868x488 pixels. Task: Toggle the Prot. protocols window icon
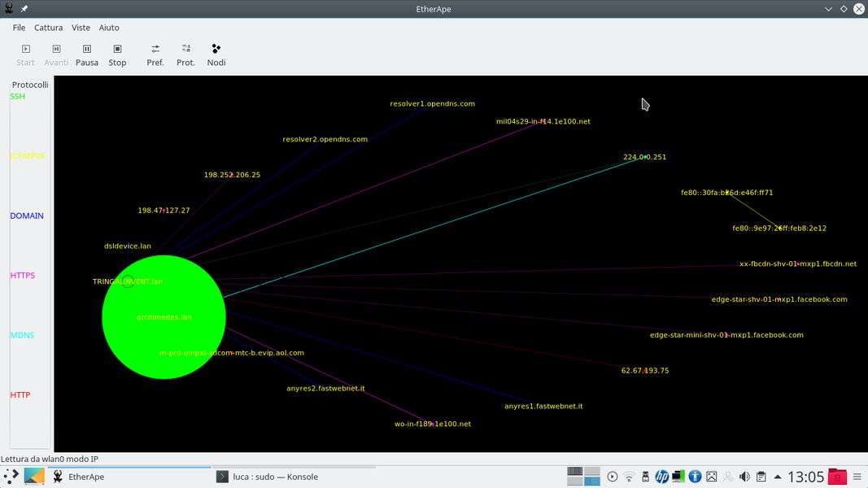point(185,54)
